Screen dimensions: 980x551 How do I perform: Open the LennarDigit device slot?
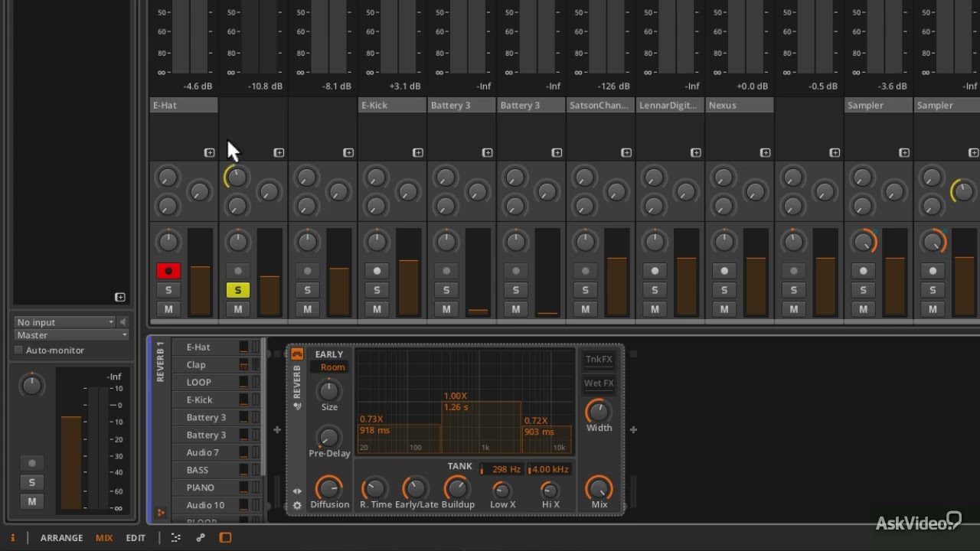[670, 106]
